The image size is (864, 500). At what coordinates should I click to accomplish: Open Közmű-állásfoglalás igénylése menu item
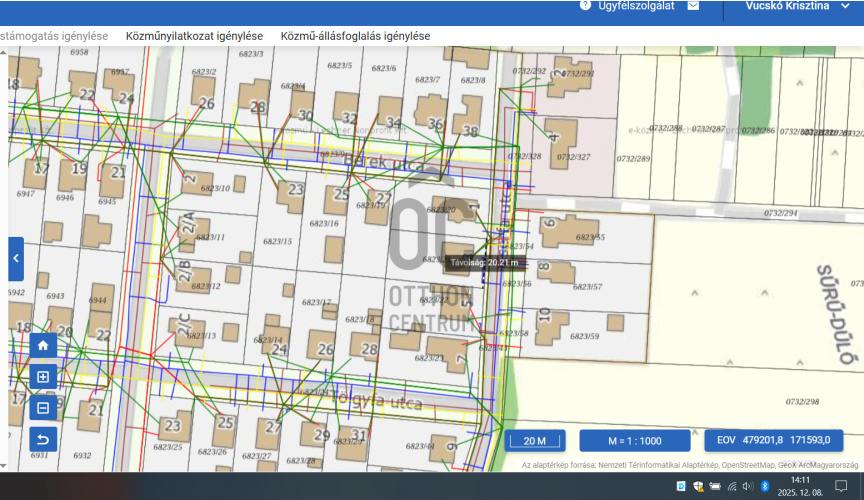[355, 36]
